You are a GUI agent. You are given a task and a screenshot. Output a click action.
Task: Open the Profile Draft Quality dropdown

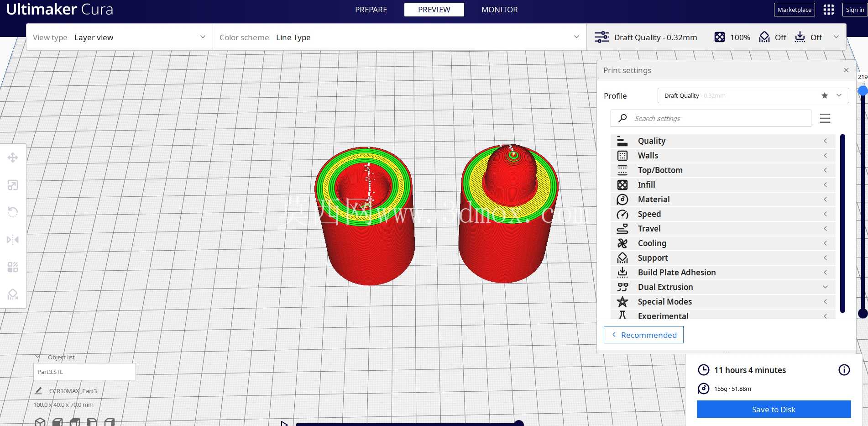coord(753,95)
